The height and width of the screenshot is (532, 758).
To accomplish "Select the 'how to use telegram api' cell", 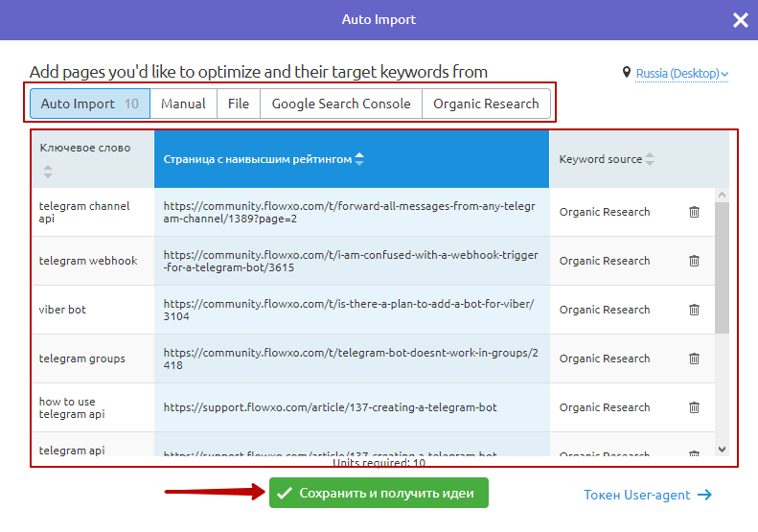I will pyautogui.click(x=93, y=407).
